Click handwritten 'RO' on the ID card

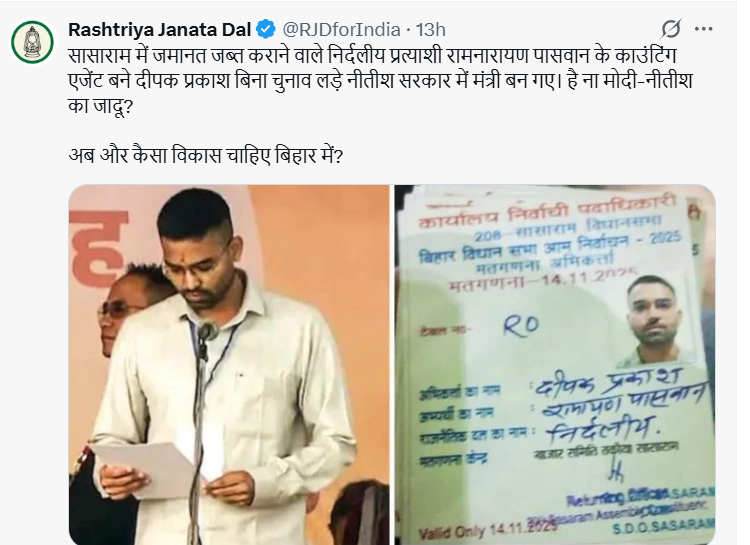click(x=521, y=326)
